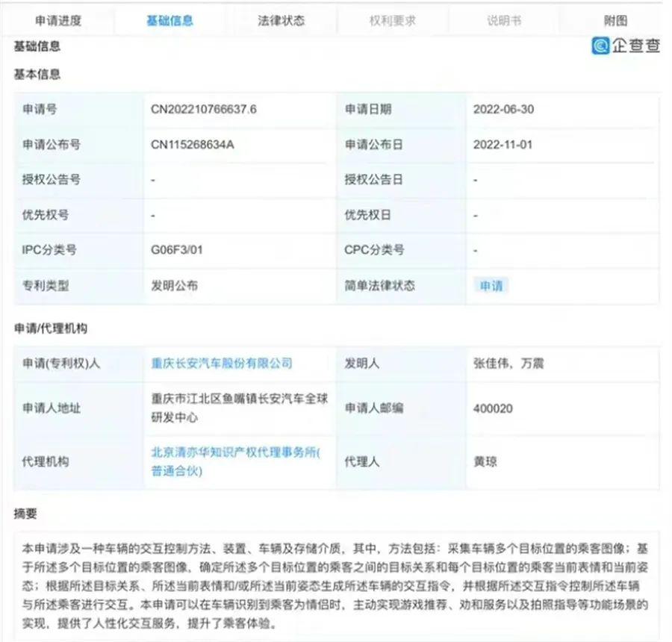This screenshot has width=672, height=642.
Task: Click publication number CN115268634A
Action: pos(193,145)
